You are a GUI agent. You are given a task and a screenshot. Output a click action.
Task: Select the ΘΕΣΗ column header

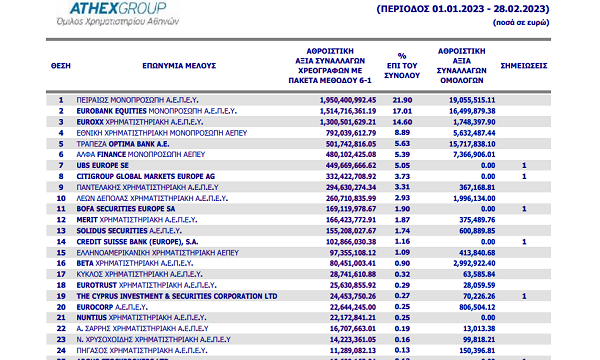[x=61, y=66]
